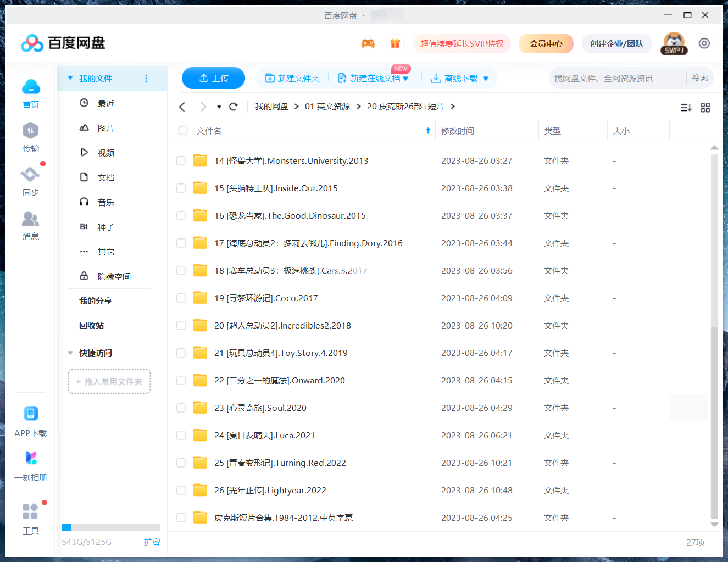The image size is (728, 562).
Task: Open the 传输 (transfers) panel in sidebar
Action: [x=31, y=137]
